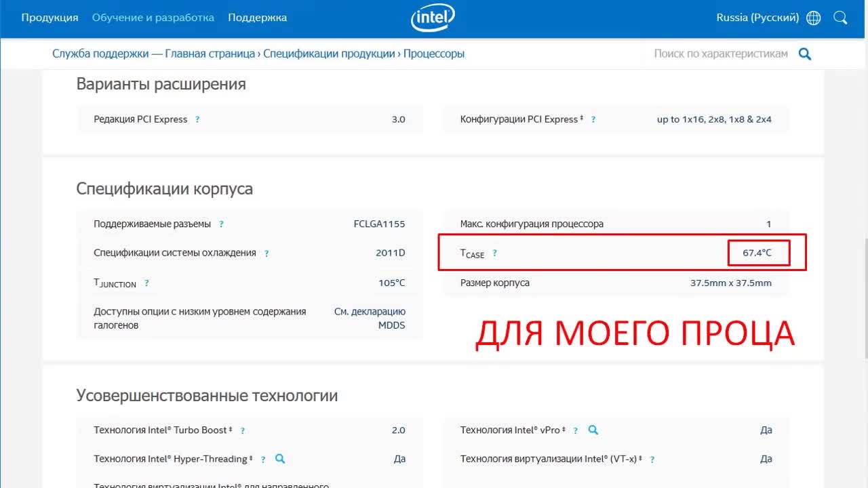Click the Макс. конфигурация процессора label
Viewport: 868px width, 488px height.
point(532,224)
